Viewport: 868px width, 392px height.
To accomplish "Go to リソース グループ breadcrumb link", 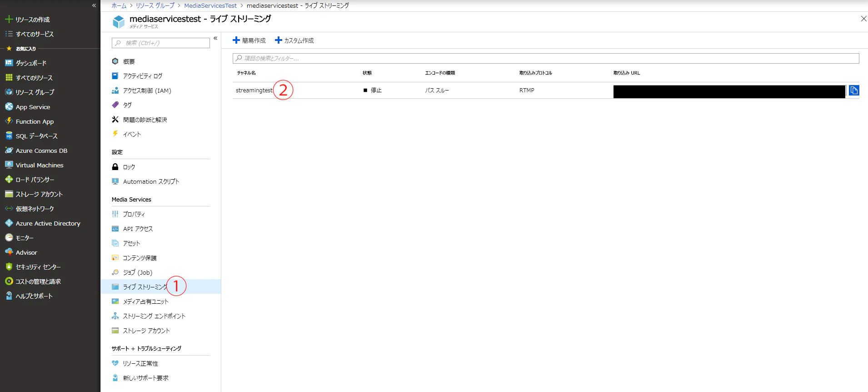I will pyautogui.click(x=155, y=5).
